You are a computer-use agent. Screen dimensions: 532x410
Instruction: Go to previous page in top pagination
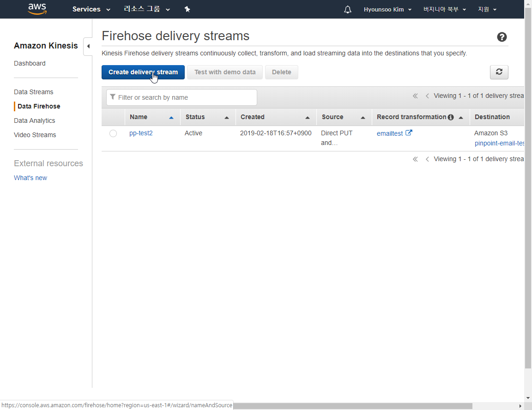pyautogui.click(x=427, y=96)
